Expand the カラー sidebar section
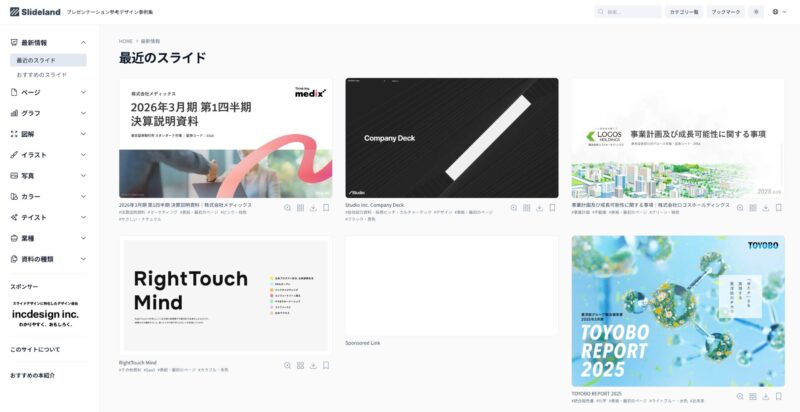Screen dimensions: 800x412 point(48,197)
